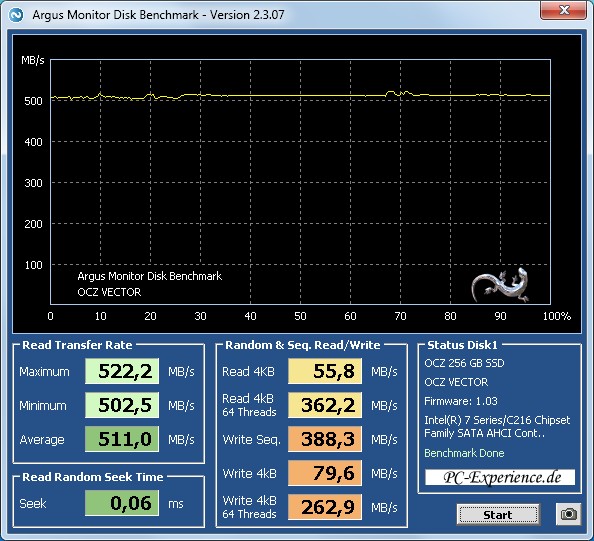
Task: Select the Read 4KB value 55,8
Action: 325,371
